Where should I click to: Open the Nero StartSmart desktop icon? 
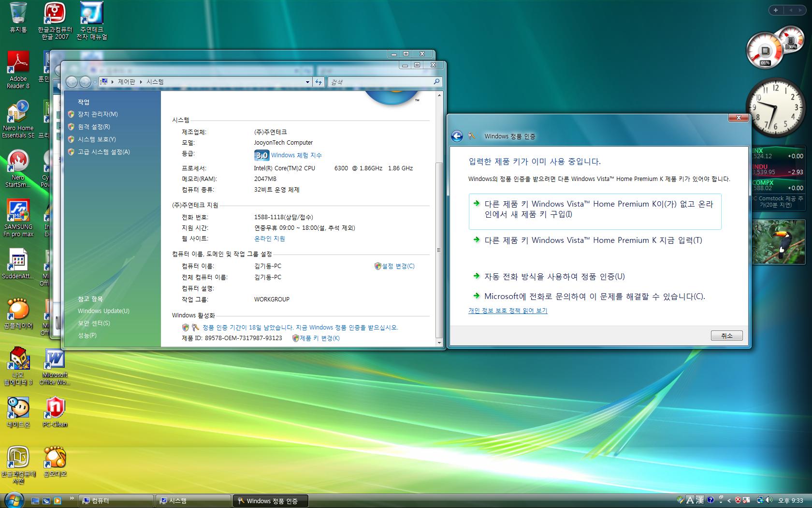tap(18, 169)
